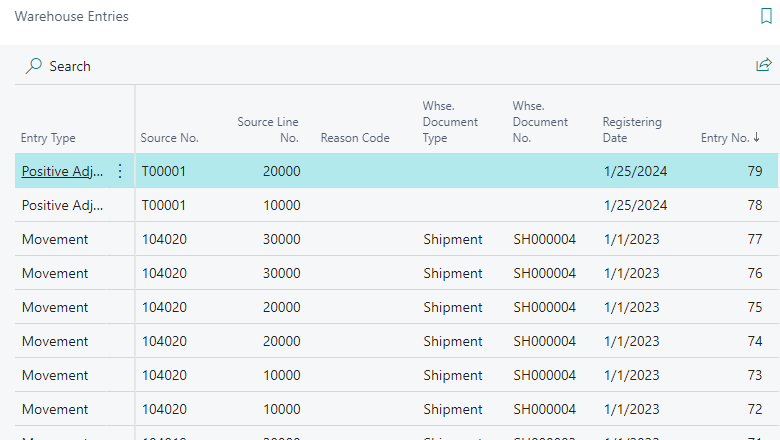Select Entry No. 75 cell
This screenshot has width=780, height=440.
(755, 307)
